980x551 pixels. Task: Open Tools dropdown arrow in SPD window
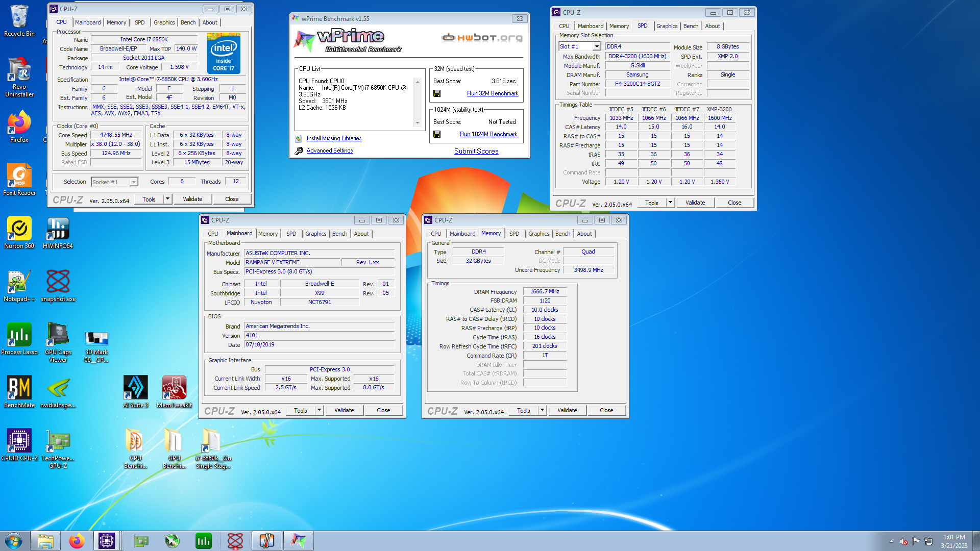(x=670, y=203)
